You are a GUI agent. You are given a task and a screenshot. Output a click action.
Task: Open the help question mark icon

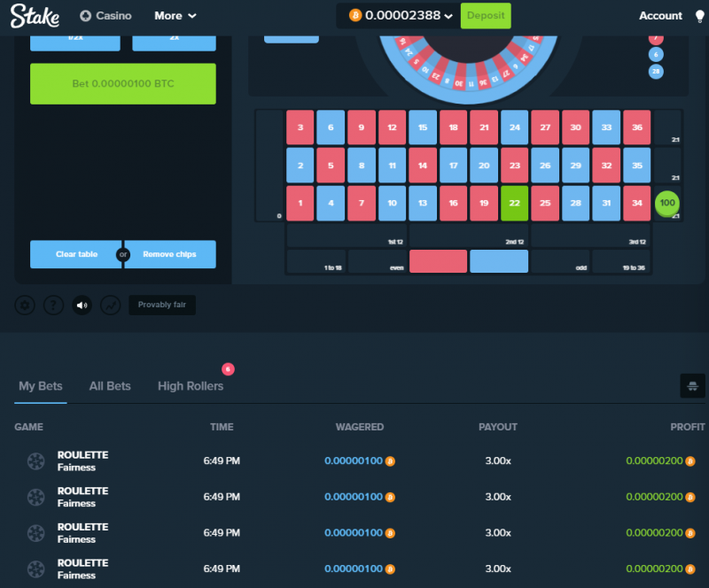pyautogui.click(x=53, y=306)
